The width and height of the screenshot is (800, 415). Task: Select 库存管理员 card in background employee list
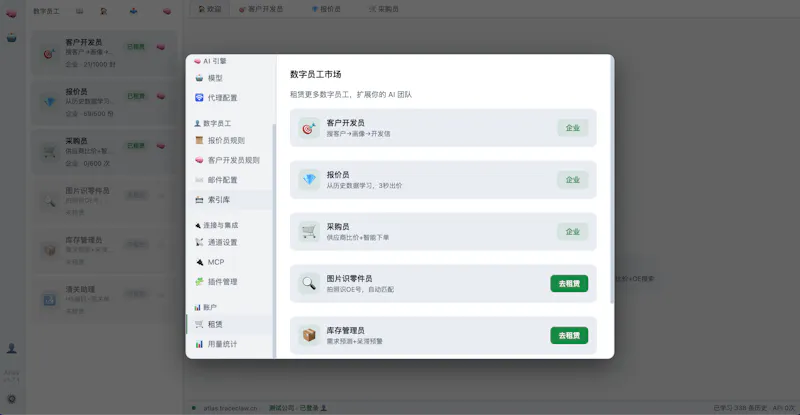(x=104, y=251)
